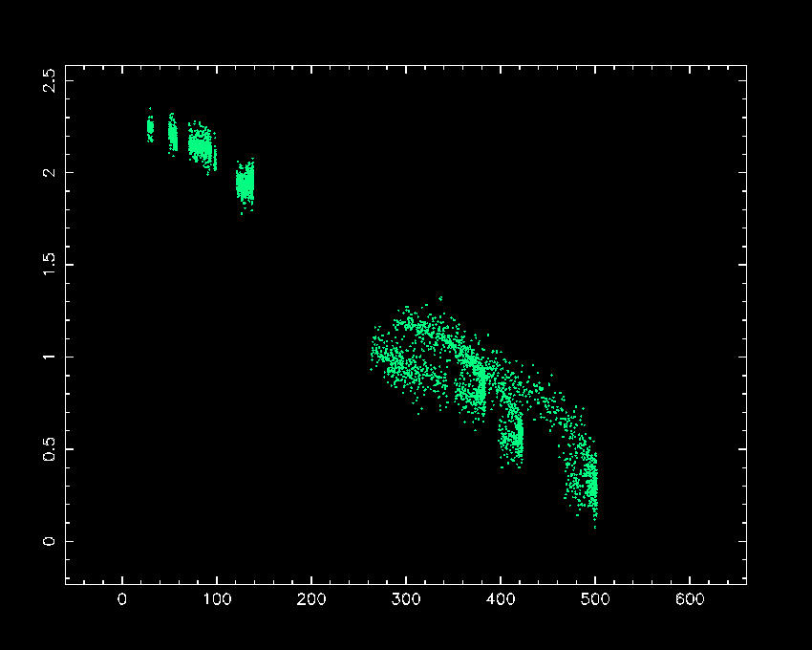Viewport: 812px width, 650px height.
Task: Click the x-axis label 300
Action: click(406, 599)
